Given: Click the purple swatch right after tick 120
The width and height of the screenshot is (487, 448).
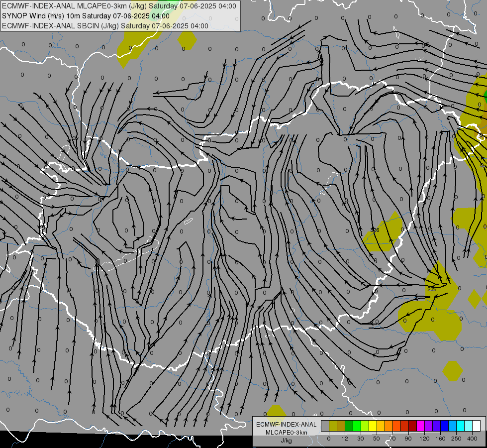Looking at the screenshot, I should coord(429,426).
